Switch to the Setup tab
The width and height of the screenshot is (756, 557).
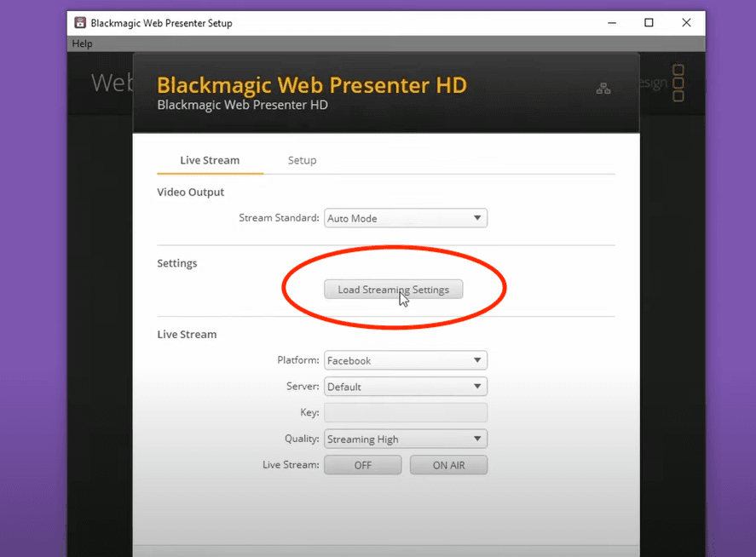[303, 160]
